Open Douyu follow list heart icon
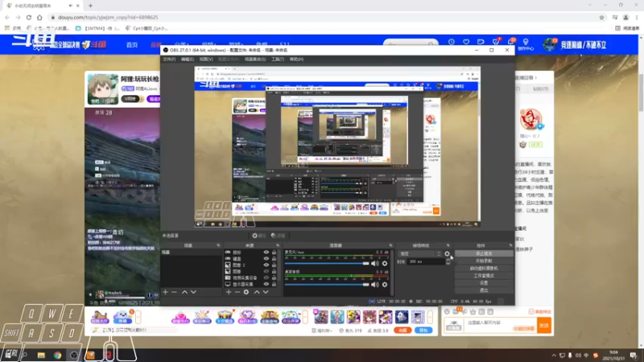The height and width of the screenshot is (362, 644). 466,42
